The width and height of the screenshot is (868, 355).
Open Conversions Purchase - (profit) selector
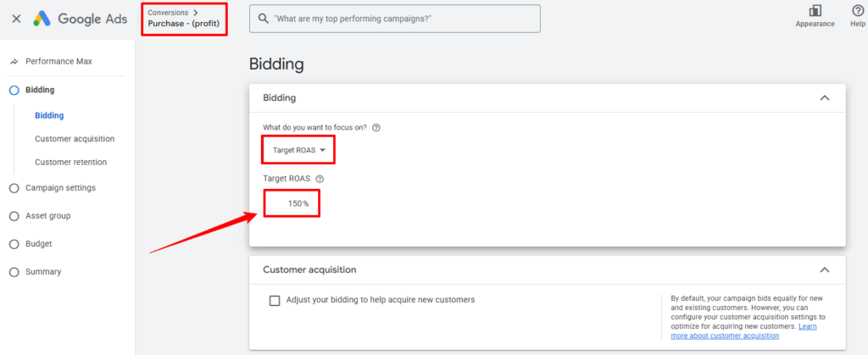point(184,19)
